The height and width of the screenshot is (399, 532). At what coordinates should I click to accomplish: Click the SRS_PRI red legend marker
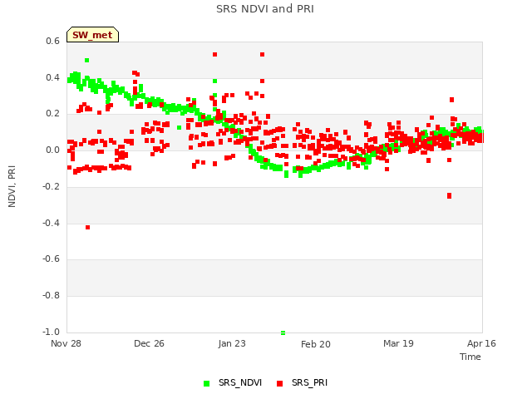click(279, 383)
